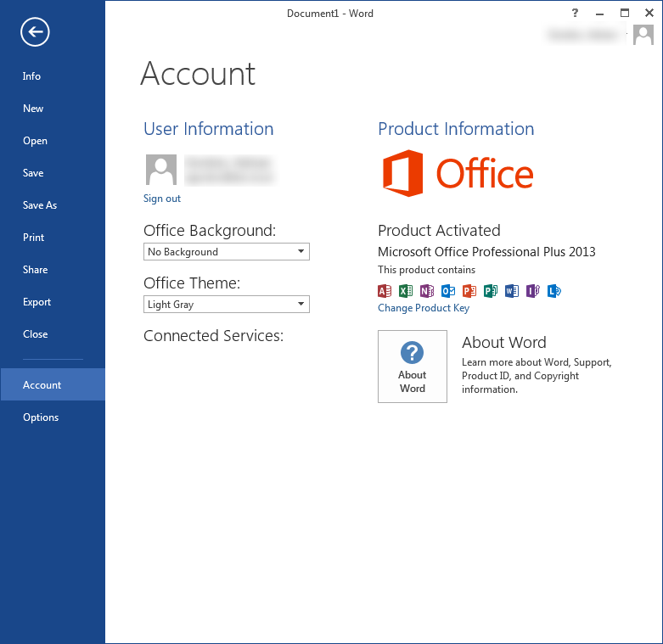Select Print in the sidebar
This screenshot has width=663, height=644.
pyautogui.click(x=33, y=238)
